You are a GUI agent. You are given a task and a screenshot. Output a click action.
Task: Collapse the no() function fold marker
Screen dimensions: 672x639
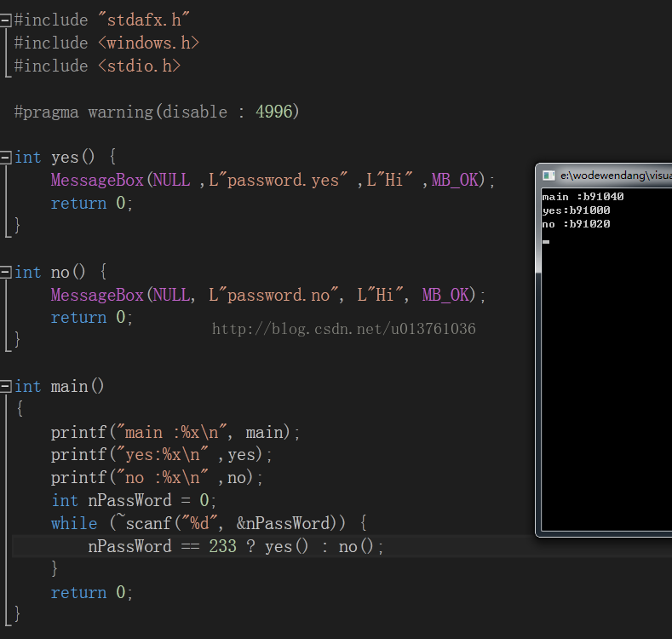click(5, 273)
